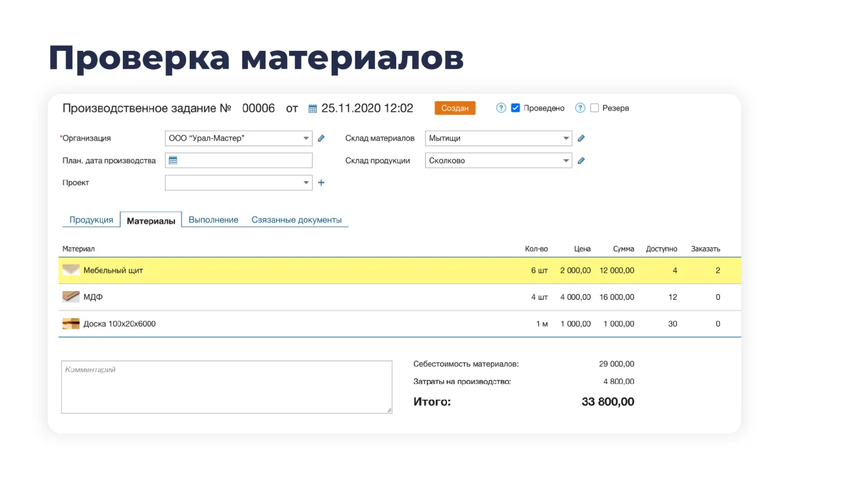Click quantity 6 шт for Мебельный щит
Viewport: 868px width, 489px height.
click(539, 271)
